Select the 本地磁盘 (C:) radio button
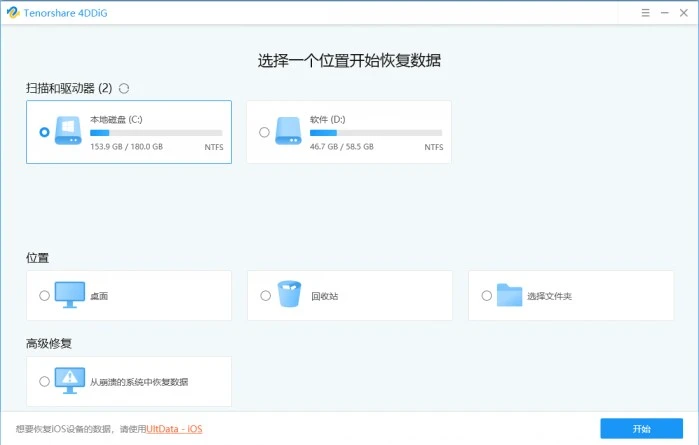Screen dimensions: 699x445 (x=44, y=132)
